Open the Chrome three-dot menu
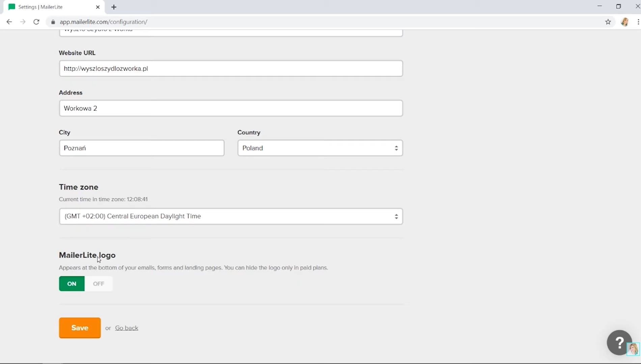The width and height of the screenshot is (641, 364). click(x=638, y=22)
